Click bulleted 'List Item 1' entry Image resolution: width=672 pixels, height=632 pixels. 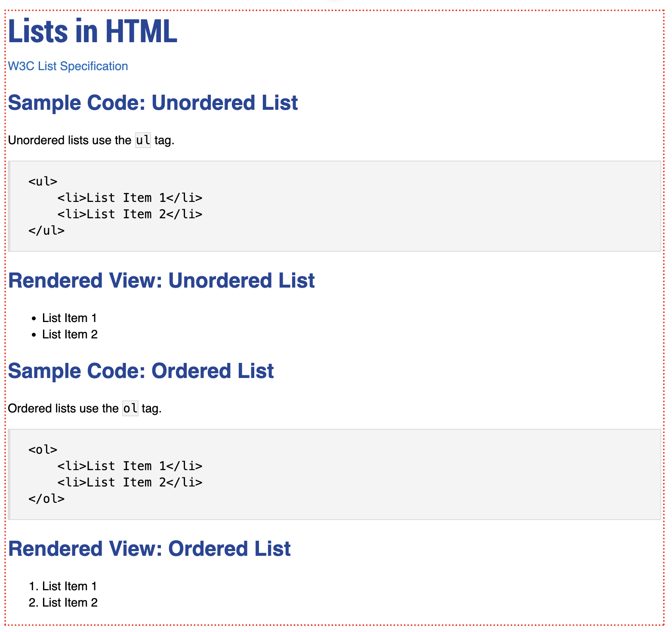pyautogui.click(x=69, y=318)
